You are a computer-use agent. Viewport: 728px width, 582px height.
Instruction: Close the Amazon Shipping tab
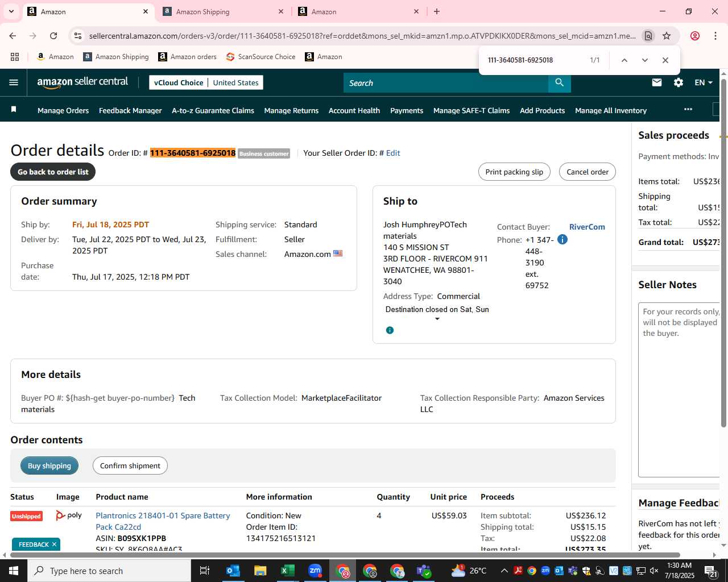pos(281,11)
